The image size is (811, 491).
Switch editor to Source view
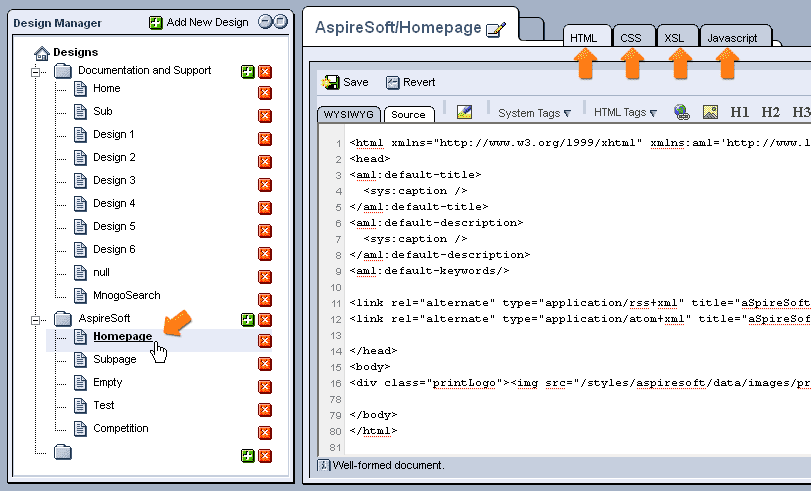pyautogui.click(x=409, y=115)
